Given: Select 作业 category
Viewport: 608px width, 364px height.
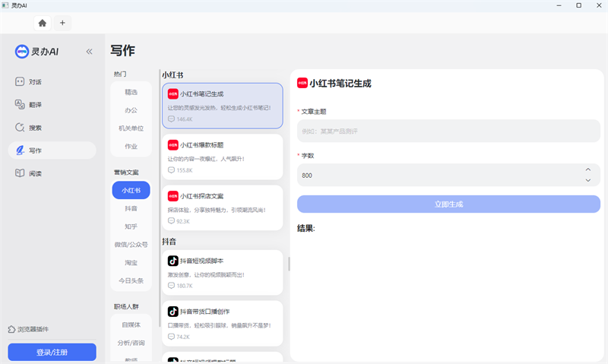Looking at the screenshot, I should click(x=131, y=147).
